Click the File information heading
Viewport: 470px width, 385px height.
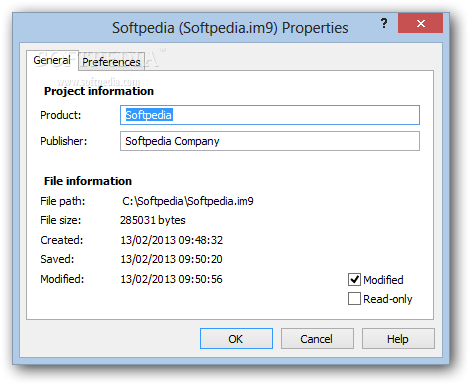click(x=88, y=181)
